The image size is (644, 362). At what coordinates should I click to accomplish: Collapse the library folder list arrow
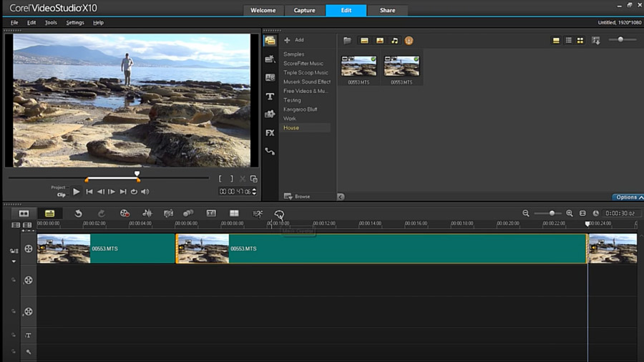[341, 197]
